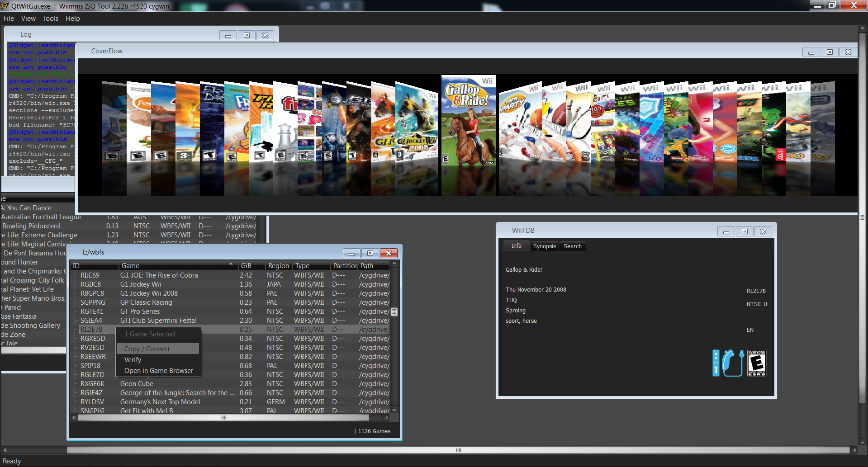Click the 1126 Games status text

pyautogui.click(x=374, y=431)
